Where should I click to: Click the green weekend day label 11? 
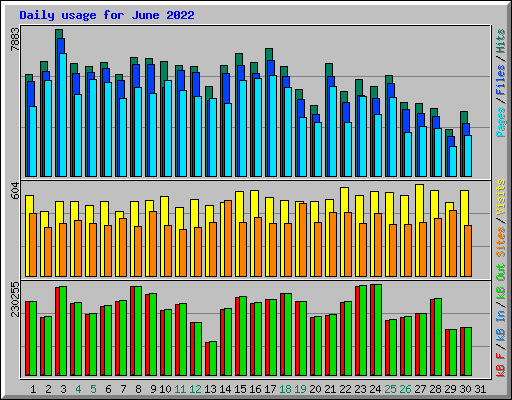coord(180,389)
